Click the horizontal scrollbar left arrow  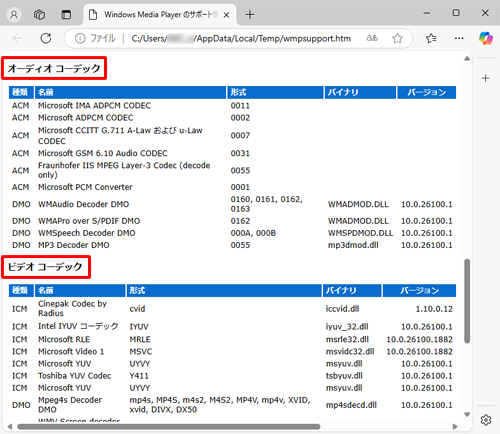tap(10, 427)
